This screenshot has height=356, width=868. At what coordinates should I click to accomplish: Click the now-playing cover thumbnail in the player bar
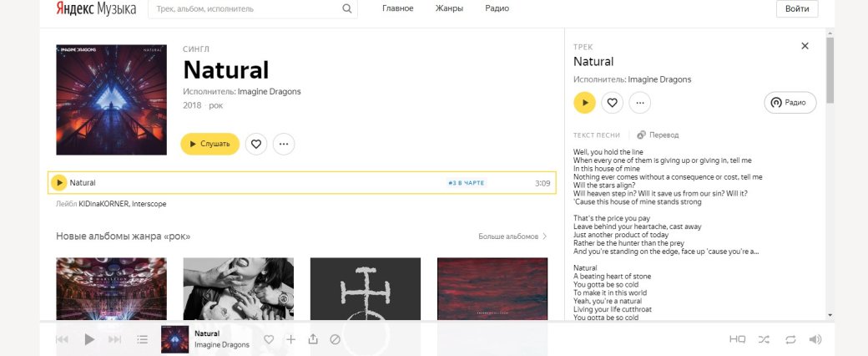pos(175,339)
